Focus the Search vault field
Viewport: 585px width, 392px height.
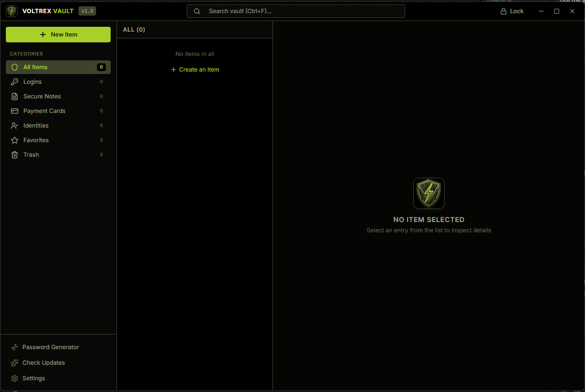pyautogui.click(x=296, y=11)
